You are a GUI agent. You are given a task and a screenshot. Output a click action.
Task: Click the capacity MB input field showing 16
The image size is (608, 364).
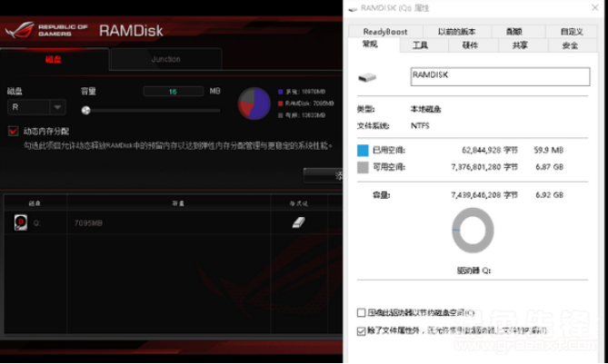[x=173, y=92]
